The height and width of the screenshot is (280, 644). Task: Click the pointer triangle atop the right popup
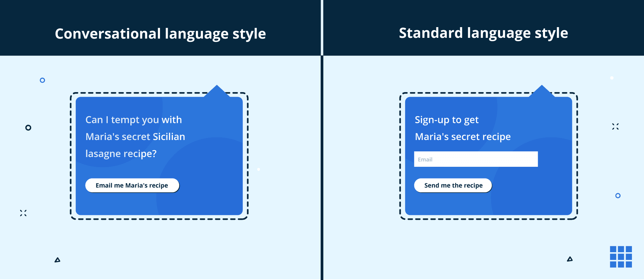coord(542,91)
